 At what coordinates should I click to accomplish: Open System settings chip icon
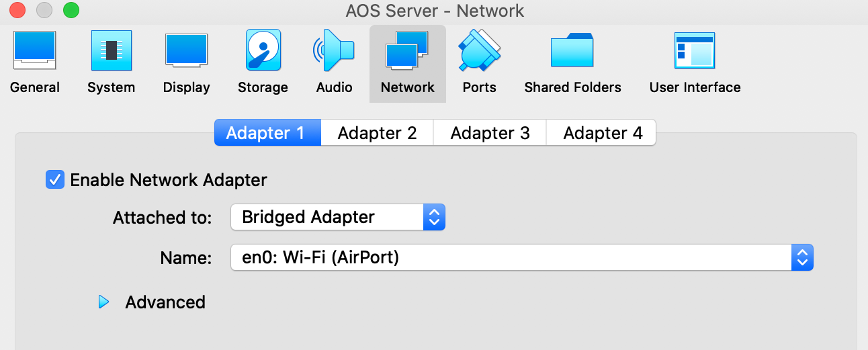111,52
